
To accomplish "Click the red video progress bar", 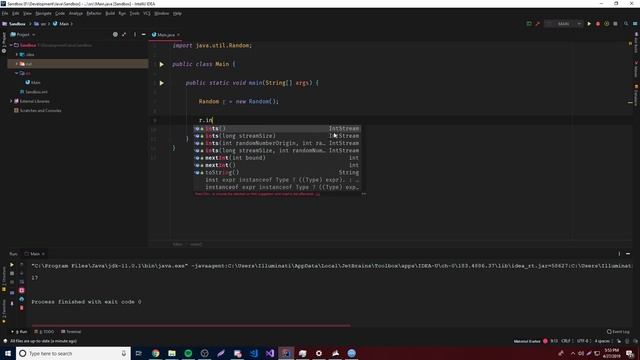I will click(191, 325).
